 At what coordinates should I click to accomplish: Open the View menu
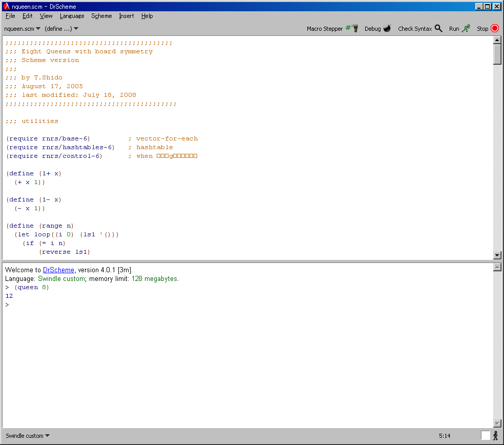click(x=46, y=16)
